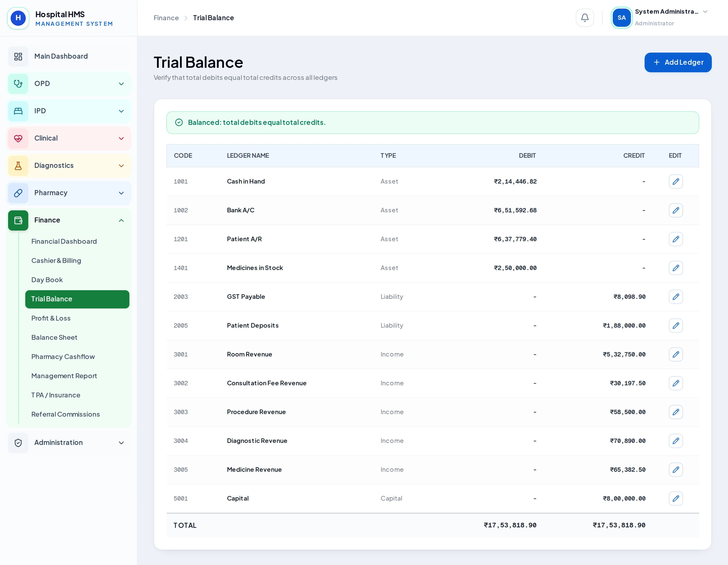Image resolution: width=728 pixels, height=565 pixels.
Task: Click the DEBIT column header
Action: point(527,156)
